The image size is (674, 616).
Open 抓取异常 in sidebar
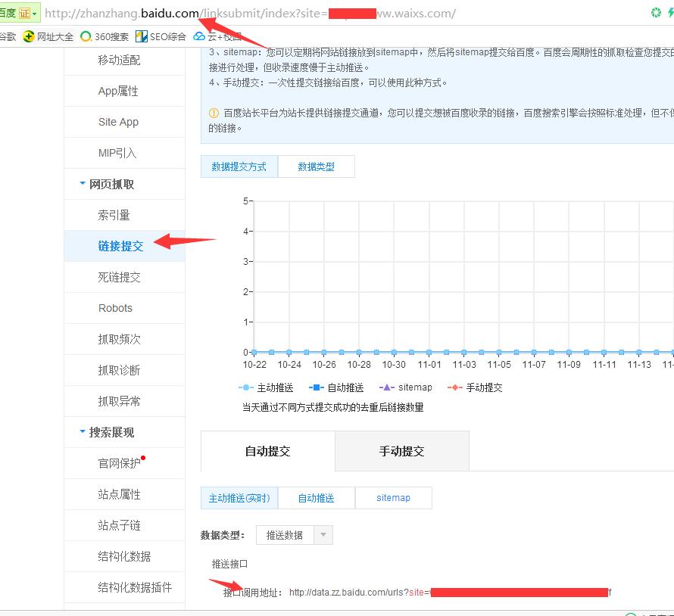[x=125, y=401]
